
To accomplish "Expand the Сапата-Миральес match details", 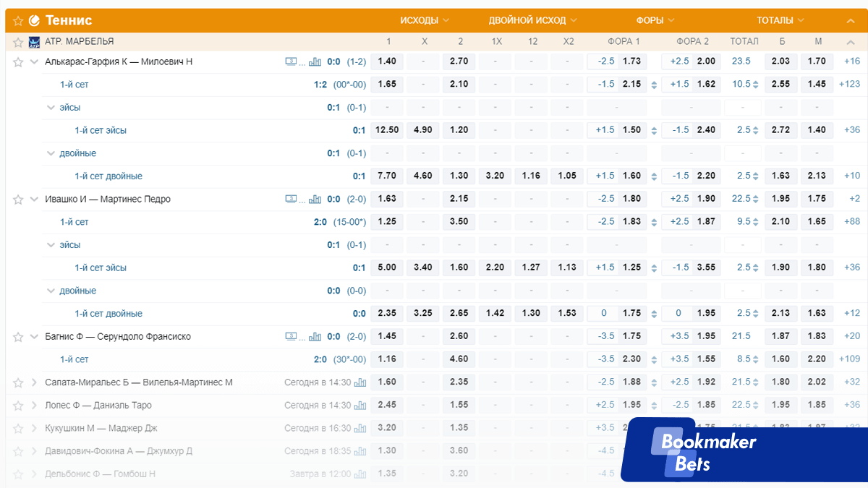I will [x=34, y=382].
